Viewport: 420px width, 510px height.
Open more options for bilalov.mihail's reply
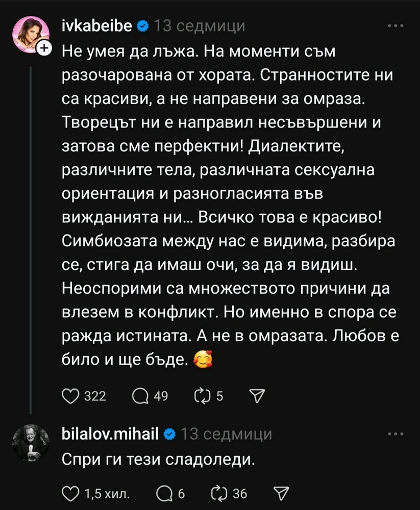coord(396,435)
